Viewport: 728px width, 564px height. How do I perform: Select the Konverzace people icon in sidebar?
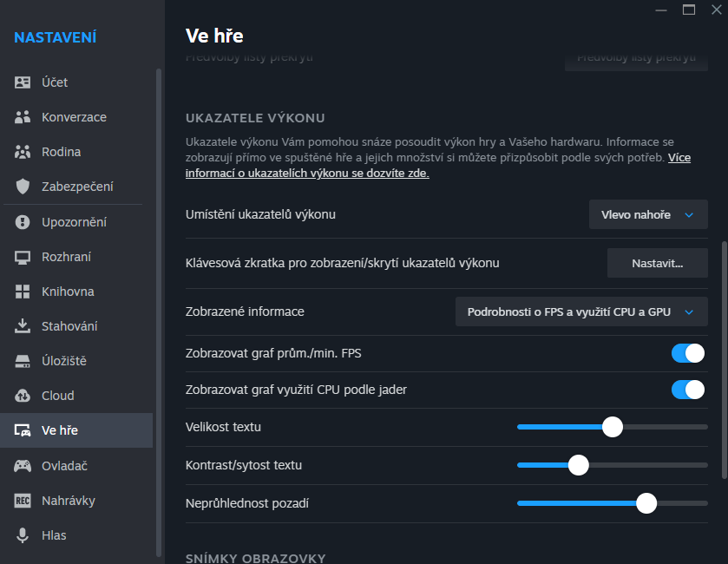tap(23, 117)
